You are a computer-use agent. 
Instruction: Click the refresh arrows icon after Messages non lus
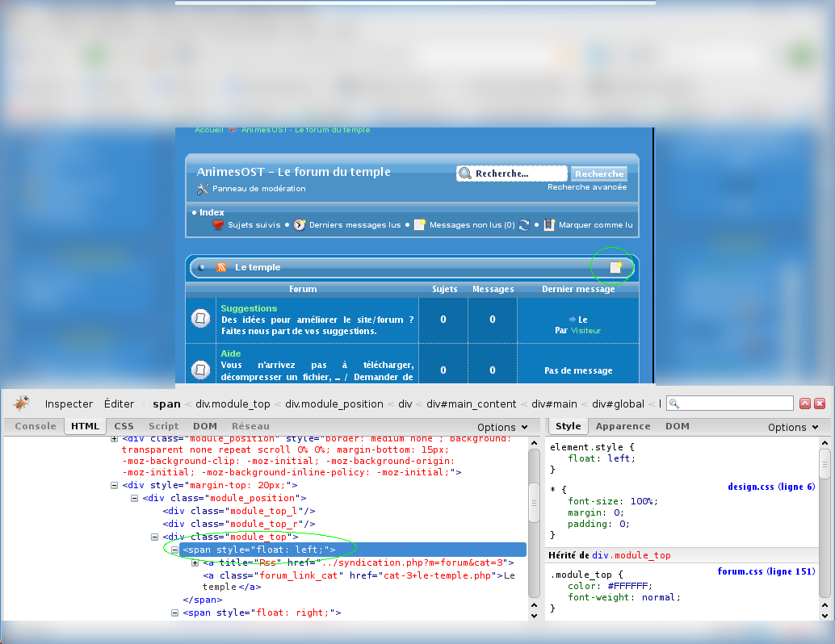click(524, 225)
